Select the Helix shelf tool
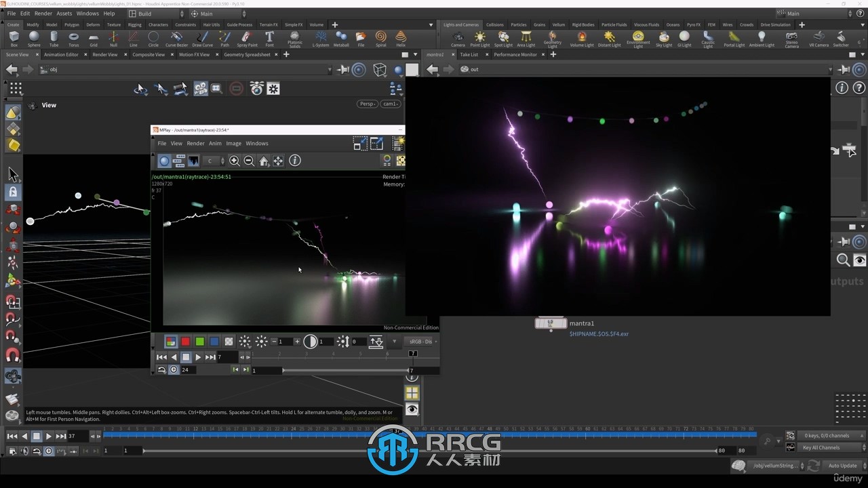The height and width of the screenshot is (488, 868). pos(401,39)
